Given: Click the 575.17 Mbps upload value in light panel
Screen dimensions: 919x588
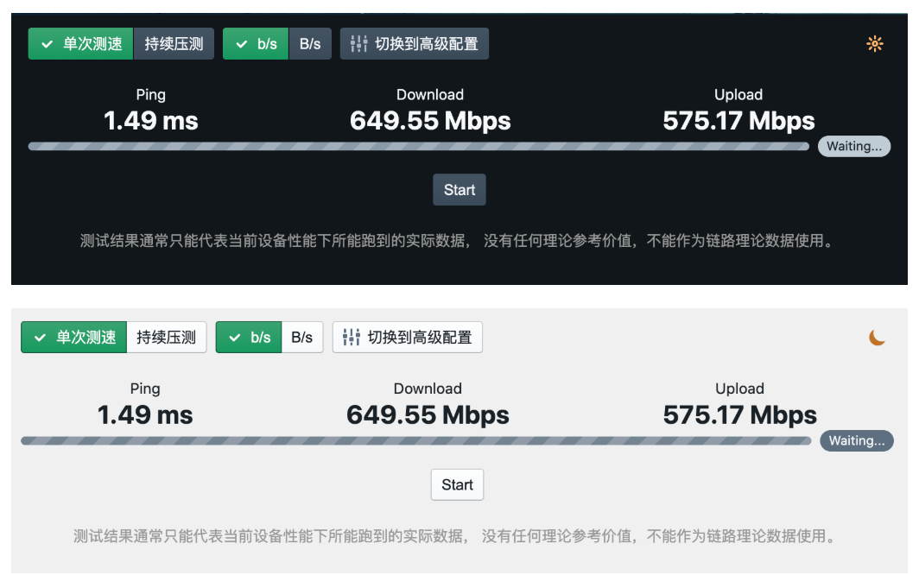Looking at the screenshot, I should click(x=739, y=415).
